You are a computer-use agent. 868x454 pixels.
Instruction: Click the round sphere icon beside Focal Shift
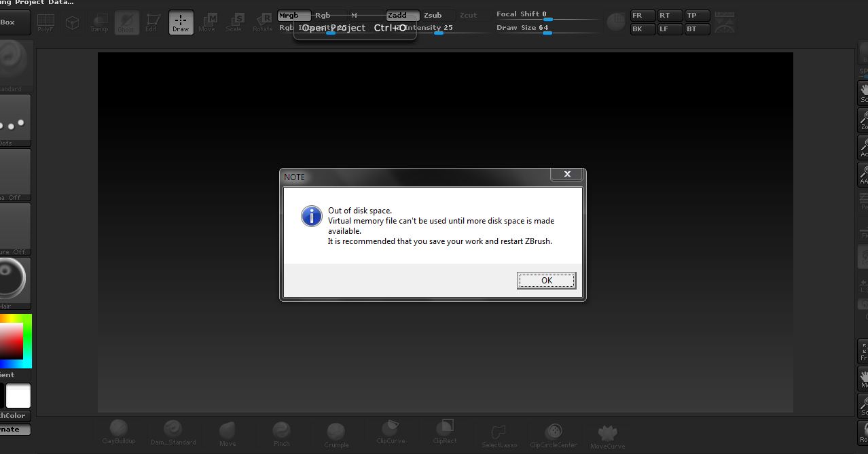(616, 22)
